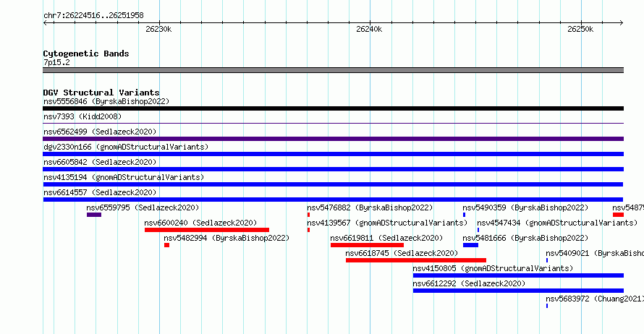Select the red nsv6618745 variant bar
The height and width of the screenshot is (334, 644).
pyautogui.click(x=416, y=260)
